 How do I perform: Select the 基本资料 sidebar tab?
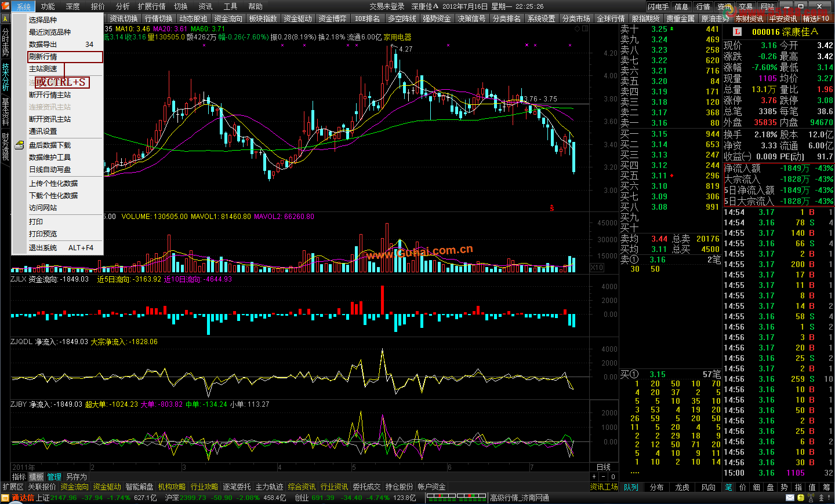tap(5, 112)
